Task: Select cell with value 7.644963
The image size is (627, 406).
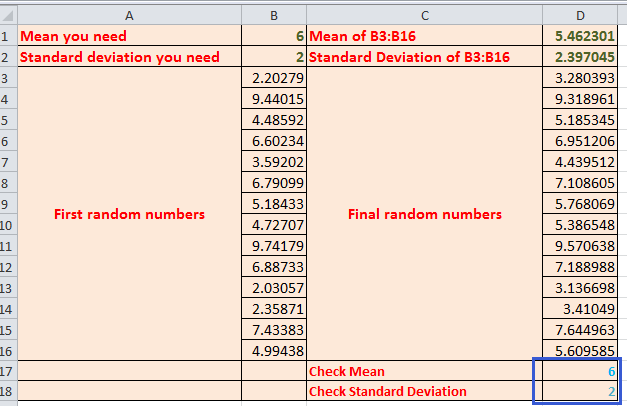Action: [580, 330]
